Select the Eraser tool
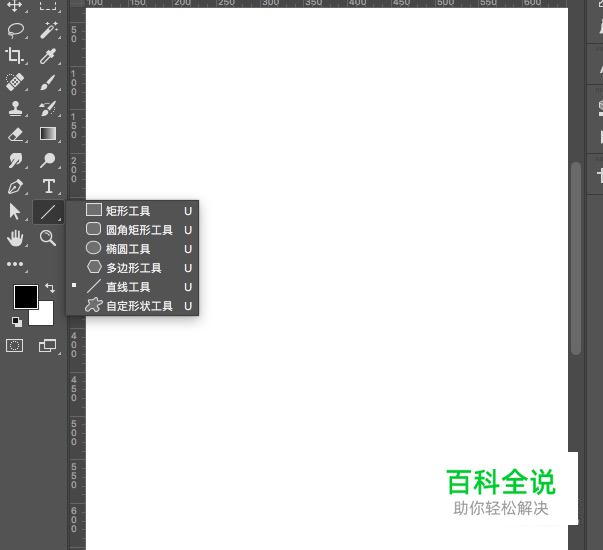603x550 pixels. click(x=15, y=135)
